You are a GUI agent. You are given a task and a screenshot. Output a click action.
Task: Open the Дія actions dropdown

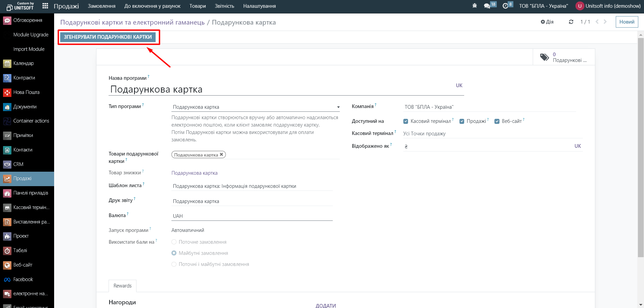pos(547,22)
